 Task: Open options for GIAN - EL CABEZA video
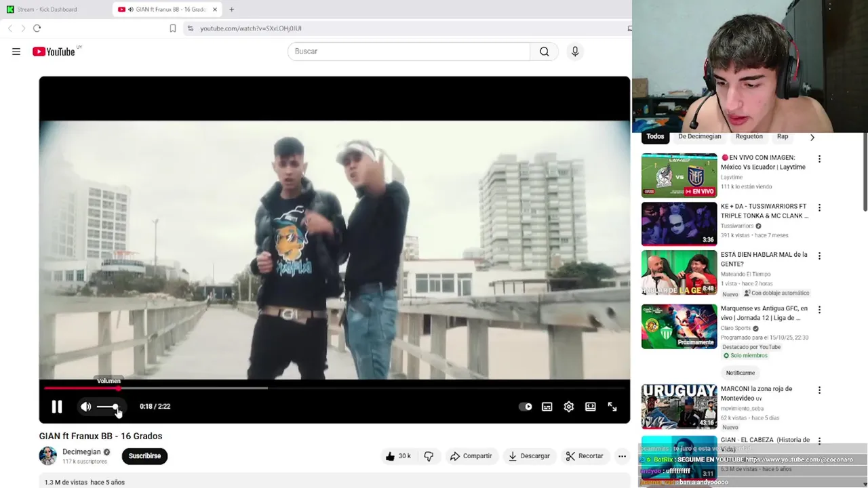tap(819, 442)
